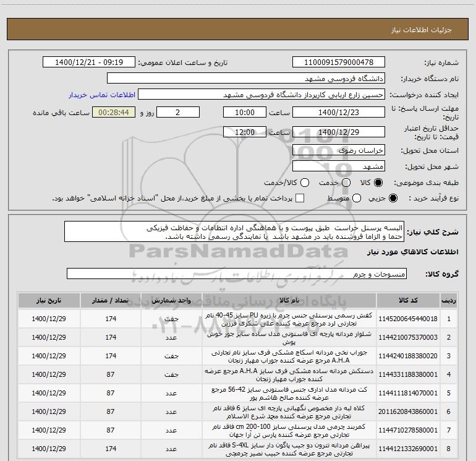
Task: Click quantity 174 in row 1
Action: (x=111, y=319)
